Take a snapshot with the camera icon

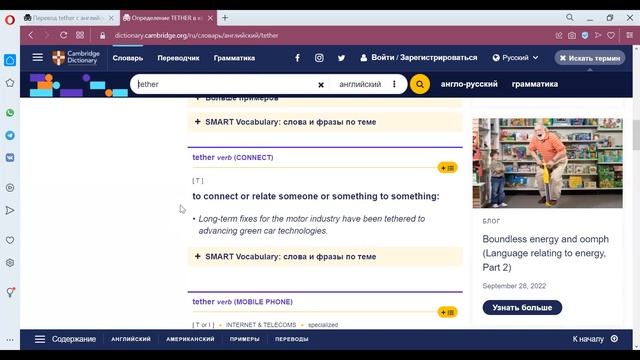(x=572, y=36)
